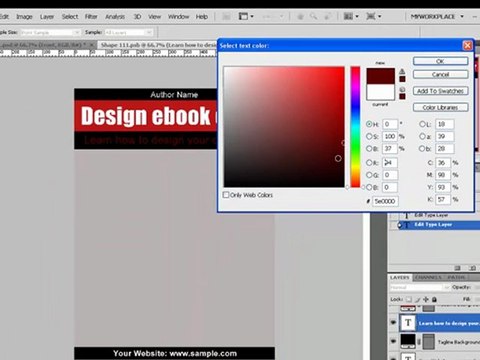Click the not web-safe cube icon

pos(402,89)
